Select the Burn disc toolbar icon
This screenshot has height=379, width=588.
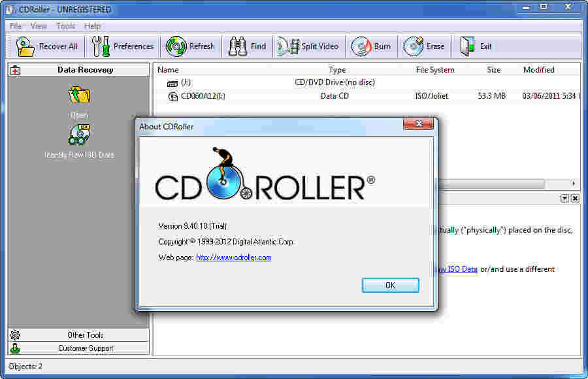pos(360,46)
